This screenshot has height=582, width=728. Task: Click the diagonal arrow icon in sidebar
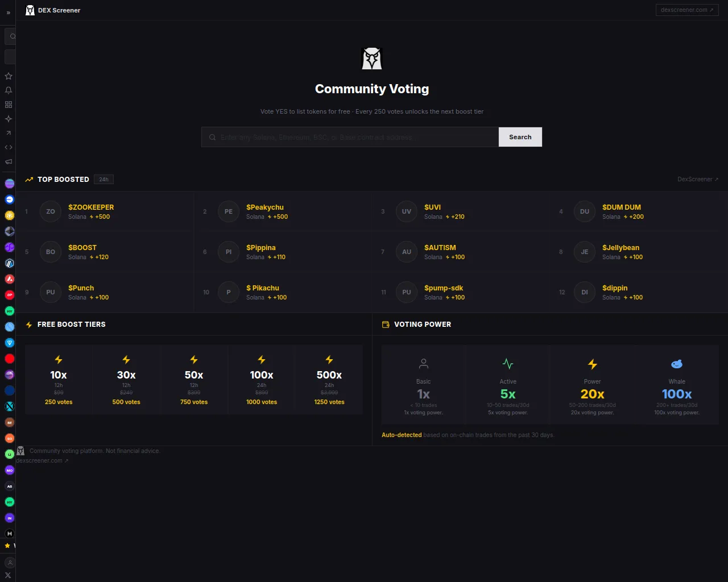tap(9, 133)
